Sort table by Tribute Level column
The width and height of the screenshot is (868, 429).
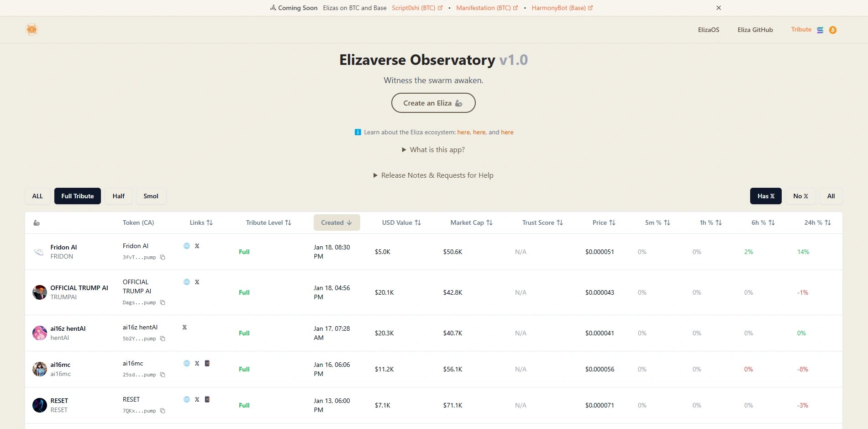coord(268,223)
